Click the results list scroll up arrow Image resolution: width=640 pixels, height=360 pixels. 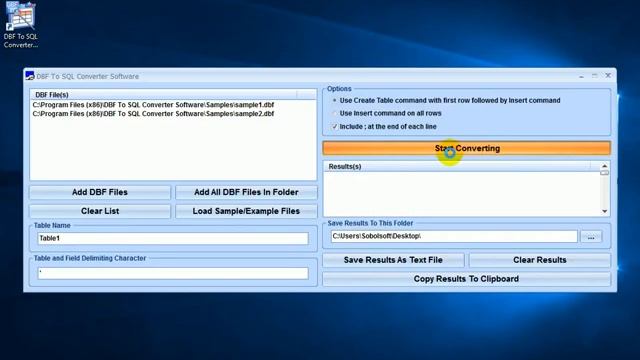click(x=604, y=166)
